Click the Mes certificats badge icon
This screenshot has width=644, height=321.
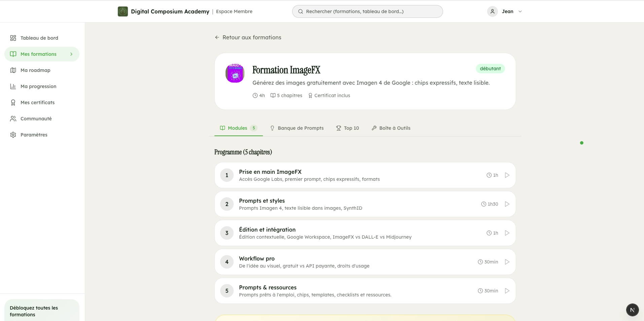[13, 102]
